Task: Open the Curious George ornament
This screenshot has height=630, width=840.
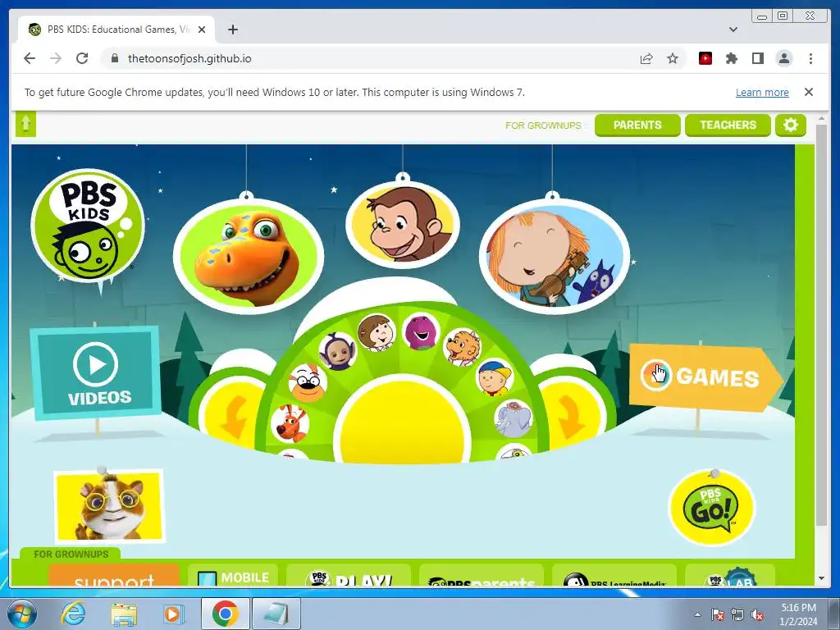Action: click(x=402, y=224)
